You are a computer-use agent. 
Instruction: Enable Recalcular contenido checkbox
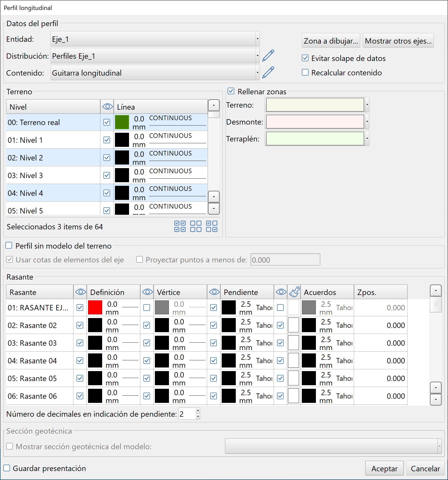point(305,73)
